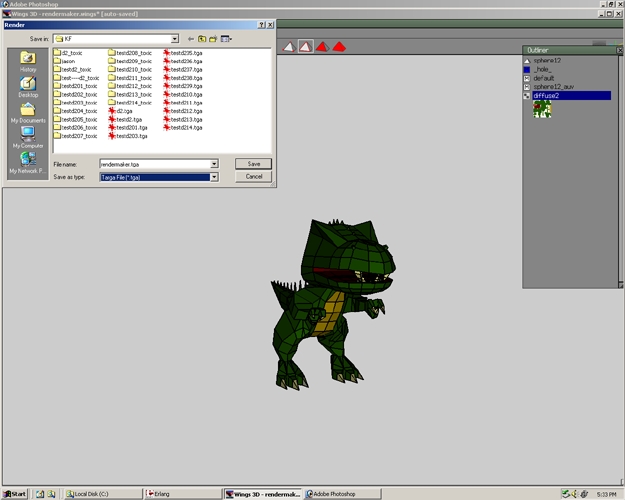Open My Documents in the places bar
The height and width of the screenshot is (500, 625).
click(x=28, y=113)
